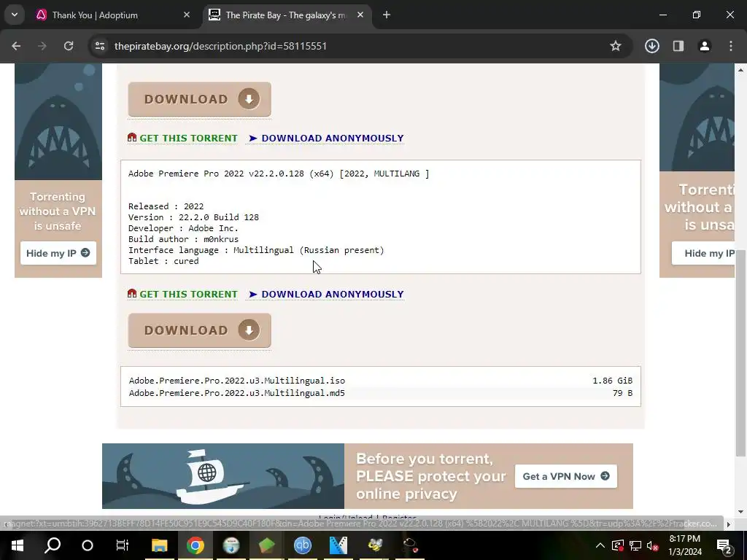The width and height of the screenshot is (747, 560).
Task: Click upper GET THIS TORRENT magnet link
Action: pos(188,138)
